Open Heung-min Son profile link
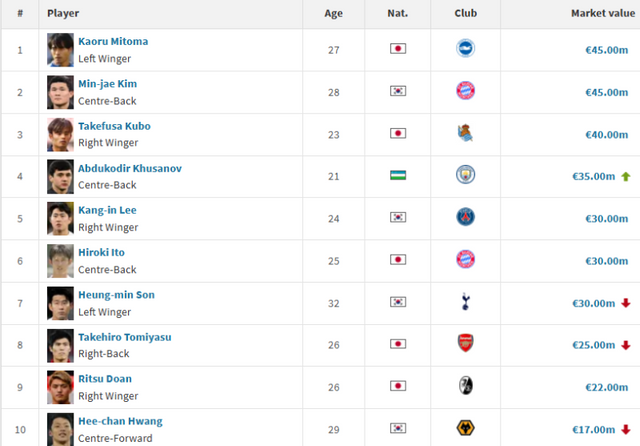Viewport: 640px width, 446px height. pos(116,295)
